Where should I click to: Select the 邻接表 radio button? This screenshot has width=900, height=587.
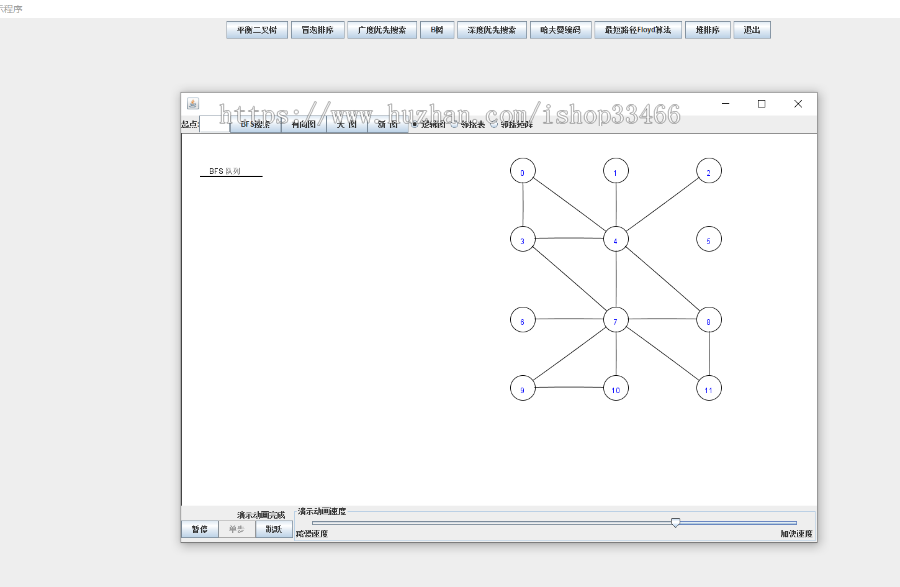pyautogui.click(x=455, y=125)
